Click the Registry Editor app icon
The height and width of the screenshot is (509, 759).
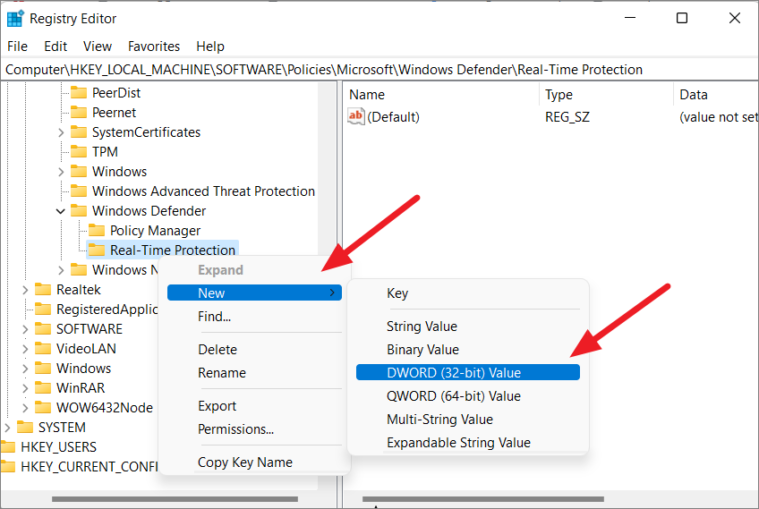(15, 18)
